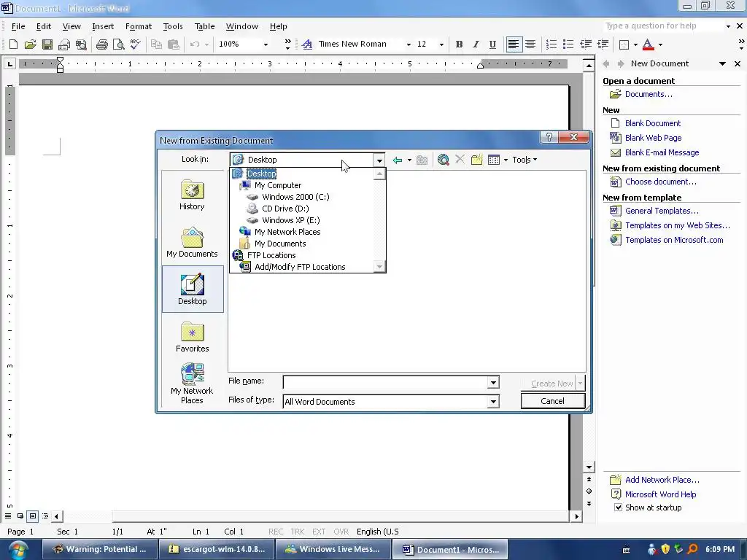
Task: Click General Templates... link
Action: [662, 211]
